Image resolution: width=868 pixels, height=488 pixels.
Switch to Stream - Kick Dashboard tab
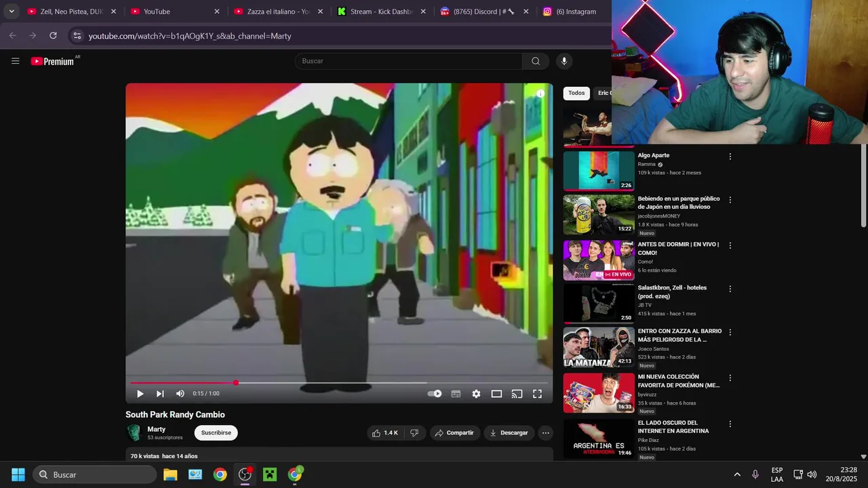381,12
